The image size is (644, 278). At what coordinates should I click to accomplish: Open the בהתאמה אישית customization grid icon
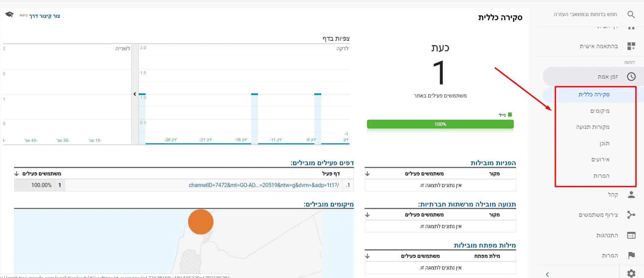pos(631,46)
